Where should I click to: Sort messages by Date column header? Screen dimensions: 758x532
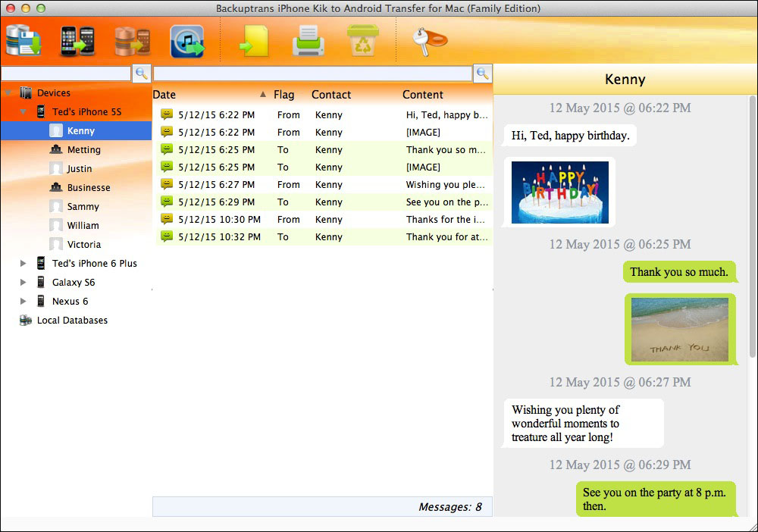point(164,95)
